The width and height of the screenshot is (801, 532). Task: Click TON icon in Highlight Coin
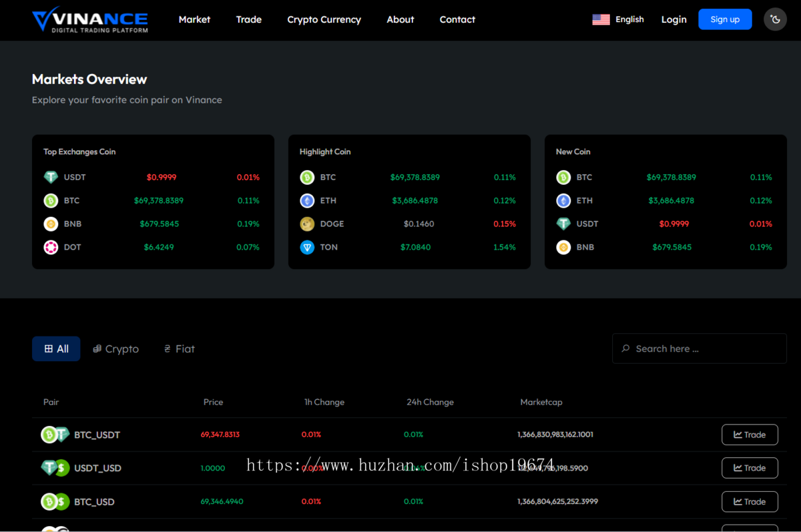tap(307, 247)
